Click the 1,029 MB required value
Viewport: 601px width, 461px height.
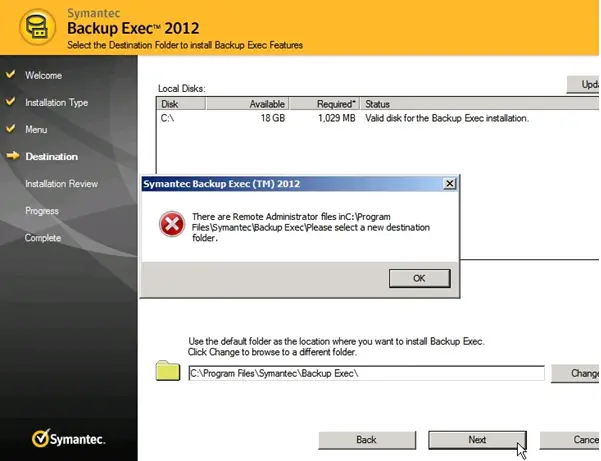point(337,118)
